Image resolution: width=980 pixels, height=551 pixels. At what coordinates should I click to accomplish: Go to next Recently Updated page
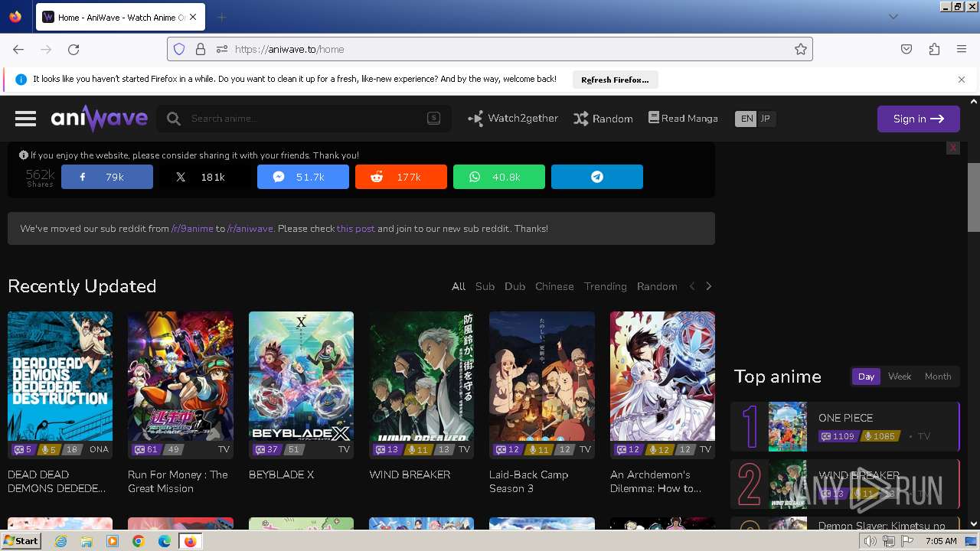point(709,286)
